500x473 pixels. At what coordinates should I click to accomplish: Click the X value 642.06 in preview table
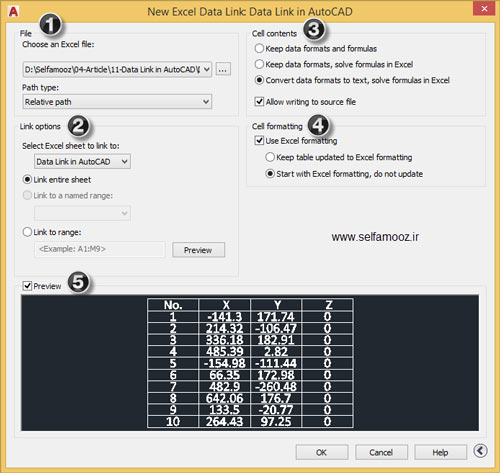pyautogui.click(x=224, y=398)
